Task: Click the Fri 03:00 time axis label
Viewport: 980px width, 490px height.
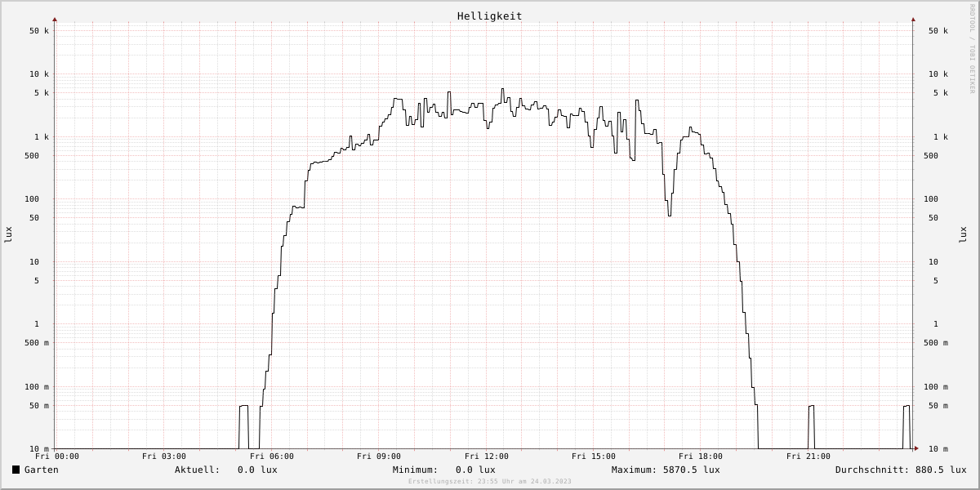Action: pyautogui.click(x=164, y=457)
